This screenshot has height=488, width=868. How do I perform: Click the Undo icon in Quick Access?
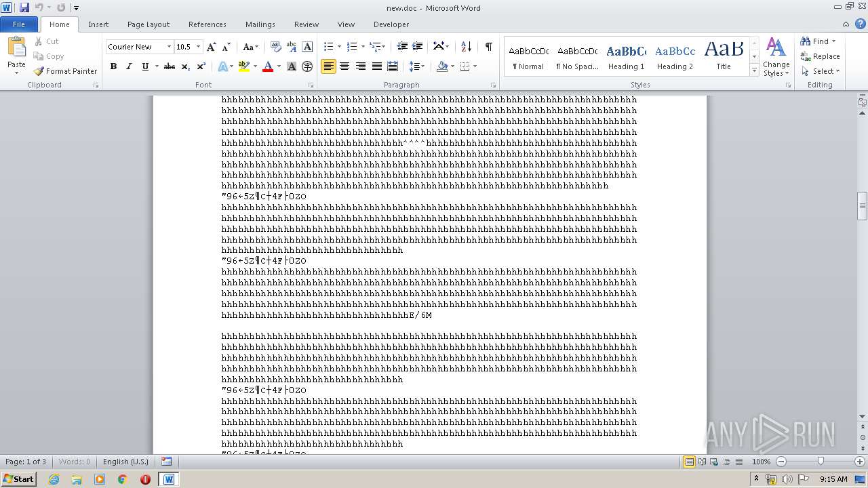39,7
